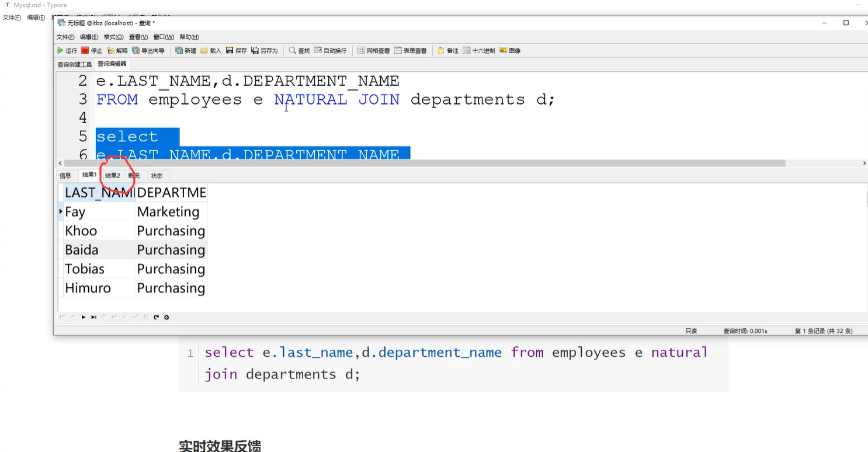The height and width of the screenshot is (452, 868).
Task: Open the 格式(O) menu
Action: 114,37
